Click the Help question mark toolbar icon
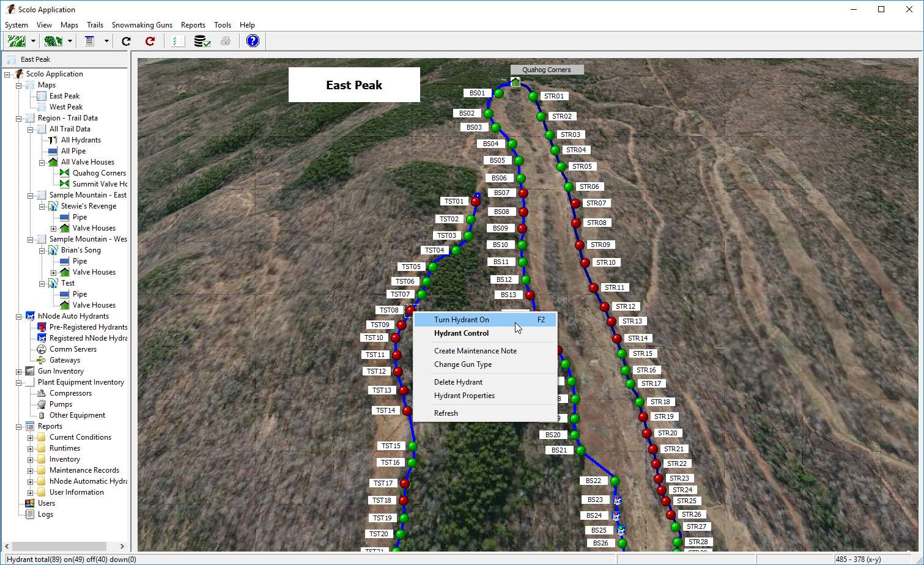The image size is (924, 565). click(253, 41)
